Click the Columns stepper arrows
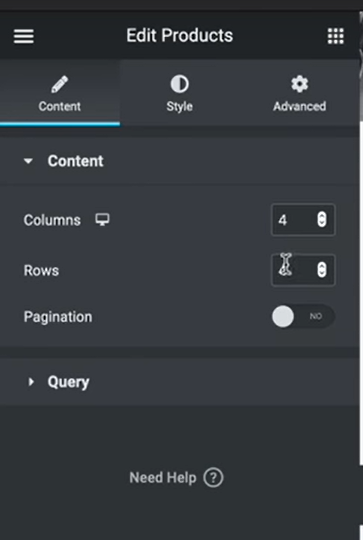 [322, 219]
